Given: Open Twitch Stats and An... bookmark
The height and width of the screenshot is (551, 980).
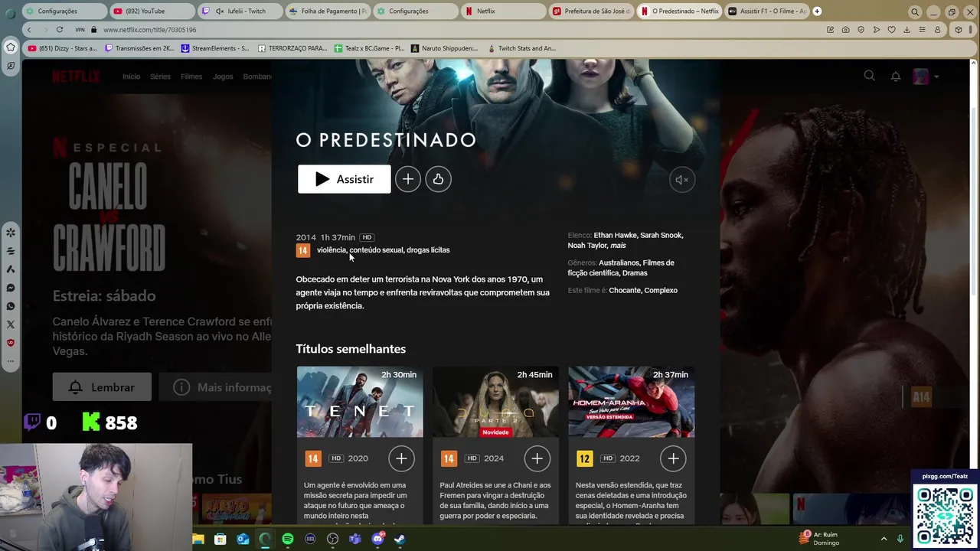Looking at the screenshot, I should click(x=521, y=48).
